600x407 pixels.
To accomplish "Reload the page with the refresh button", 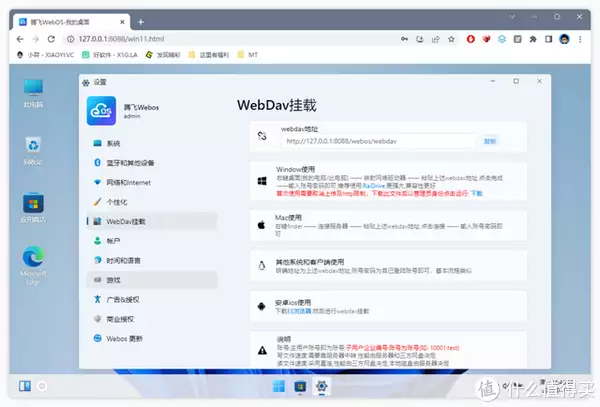I will point(51,39).
